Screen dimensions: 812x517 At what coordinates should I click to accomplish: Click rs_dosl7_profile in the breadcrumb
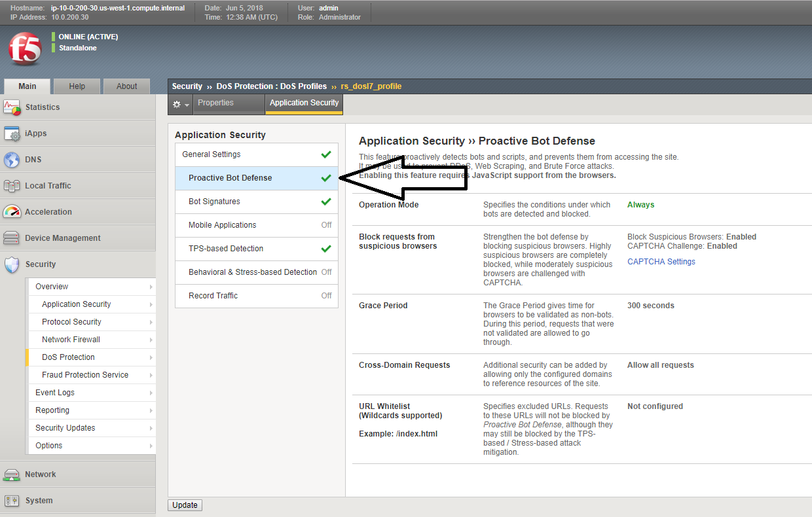pyautogui.click(x=371, y=86)
